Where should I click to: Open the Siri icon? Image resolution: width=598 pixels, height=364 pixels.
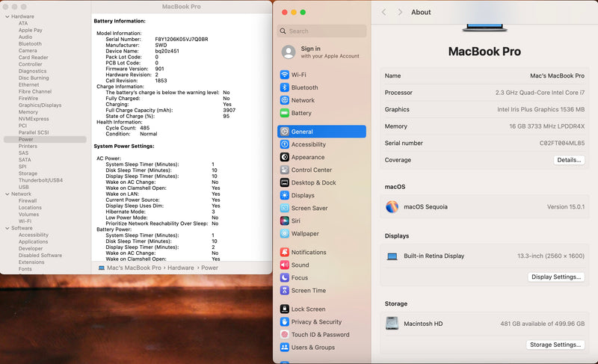(x=285, y=220)
